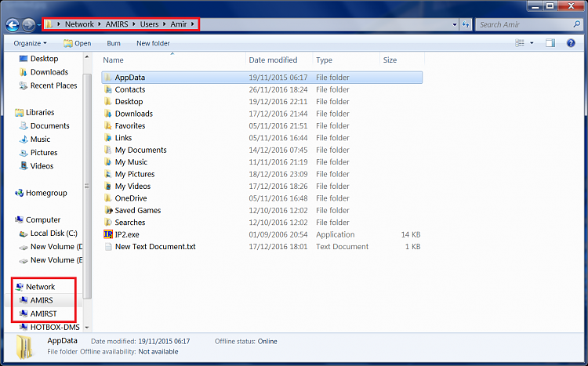Open the address bar history dropdown

[x=455, y=25]
